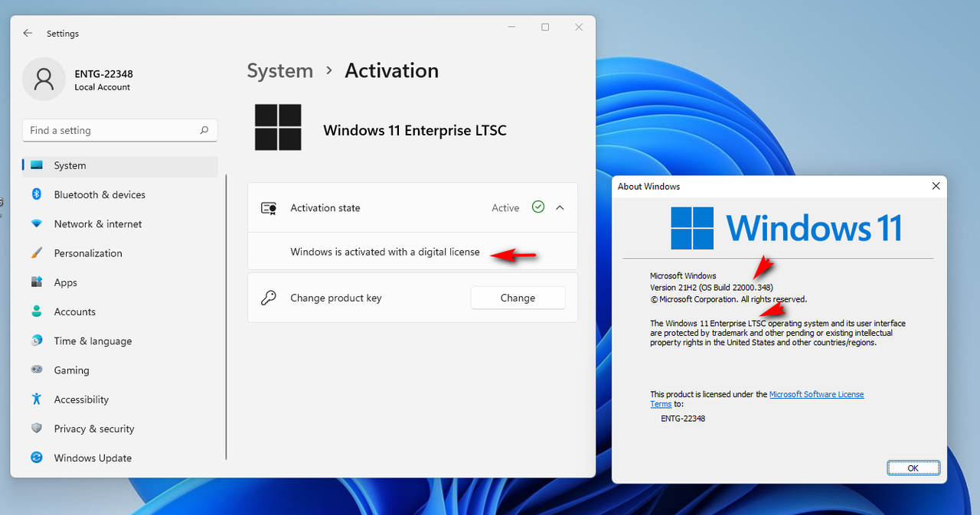The image size is (980, 515).
Task: Close the About Windows dialog
Action: [x=936, y=186]
